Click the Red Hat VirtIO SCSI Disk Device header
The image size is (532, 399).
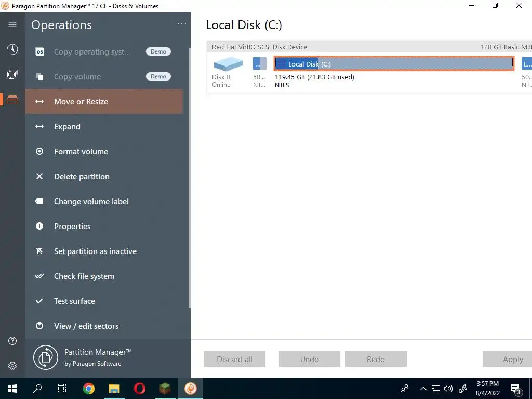[x=369, y=47]
